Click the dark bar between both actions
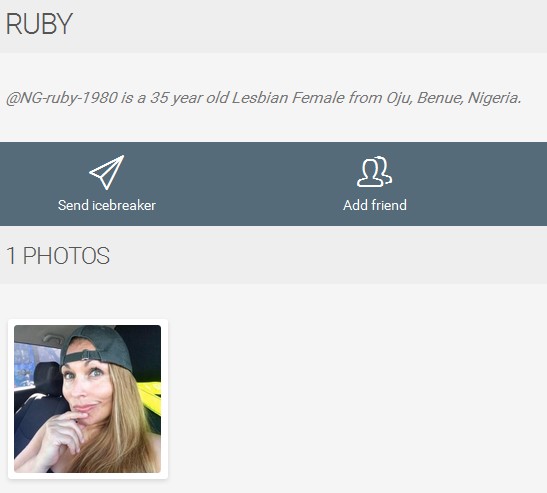 click(x=241, y=184)
